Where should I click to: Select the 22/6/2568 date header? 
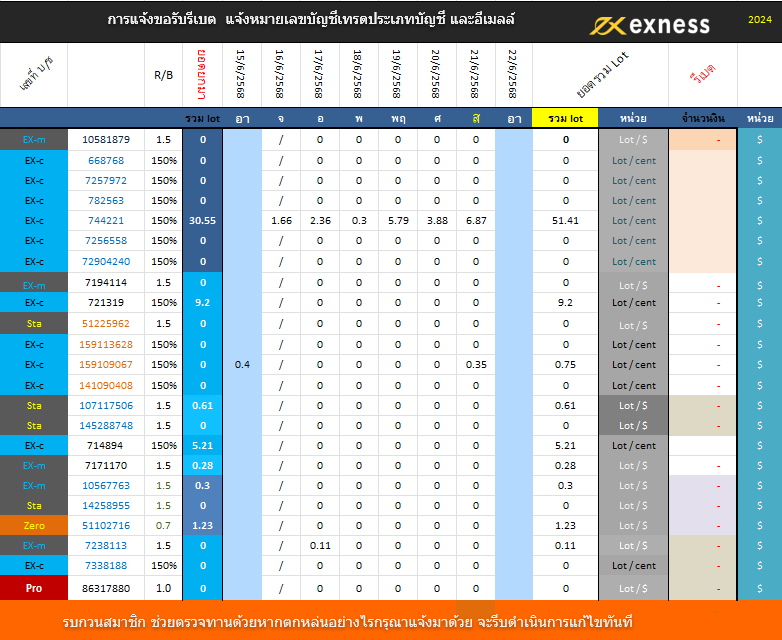point(513,74)
